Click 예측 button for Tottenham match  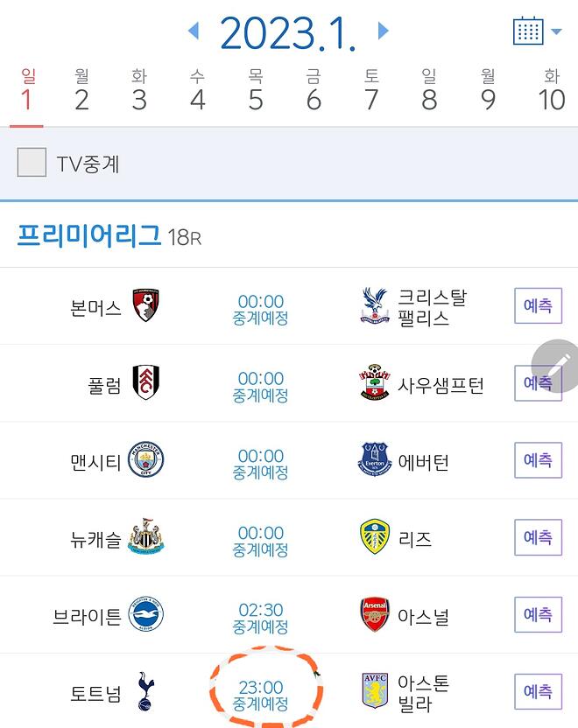538,691
